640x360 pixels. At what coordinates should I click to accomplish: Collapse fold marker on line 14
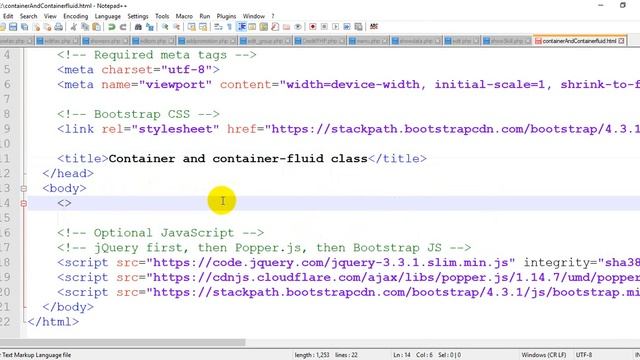[24, 203]
